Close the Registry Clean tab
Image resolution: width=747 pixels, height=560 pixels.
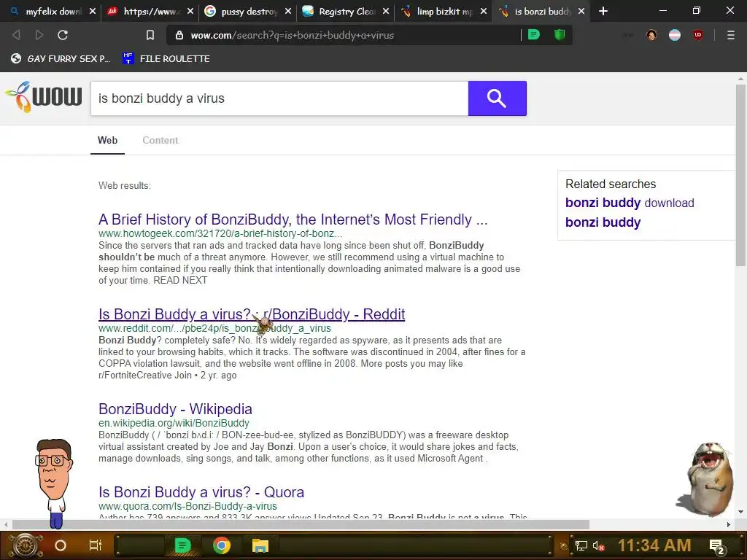(x=386, y=11)
